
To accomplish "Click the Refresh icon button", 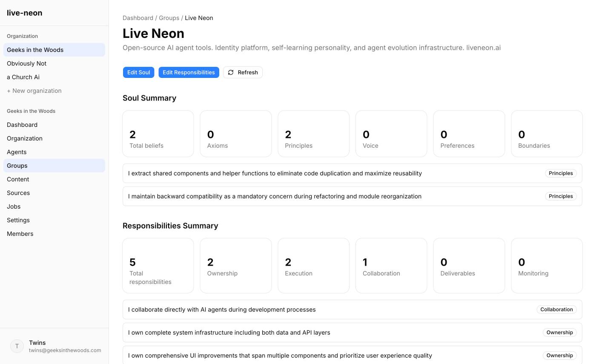I will 243,72.
